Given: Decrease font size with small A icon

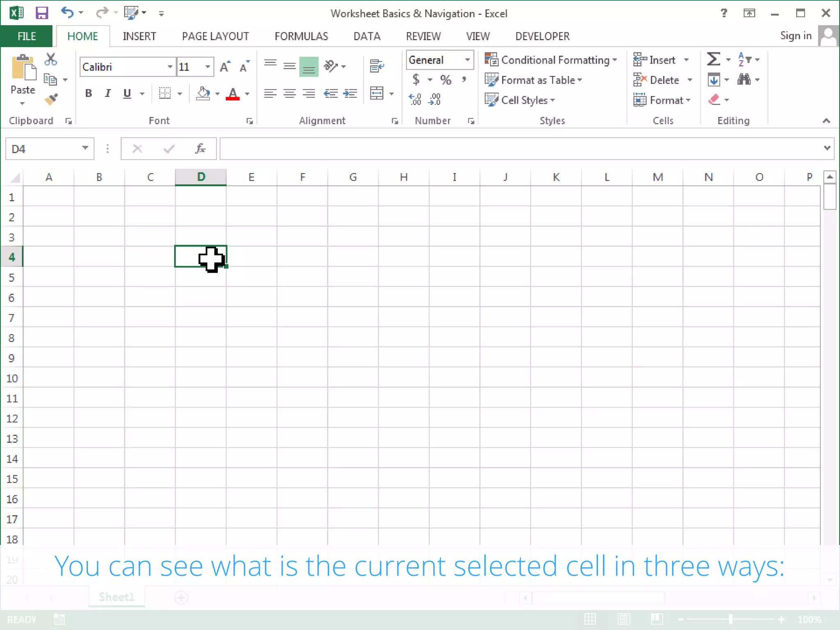Looking at the screenshot, I should [x=244, y=66].
